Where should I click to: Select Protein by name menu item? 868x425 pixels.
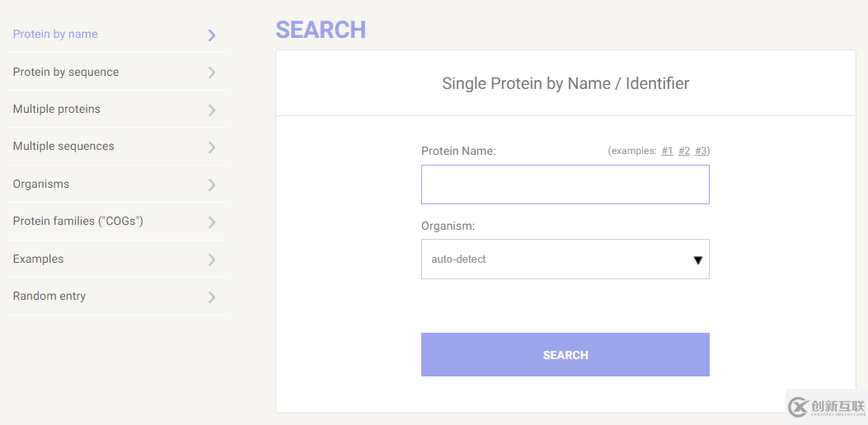pos(55,35)
